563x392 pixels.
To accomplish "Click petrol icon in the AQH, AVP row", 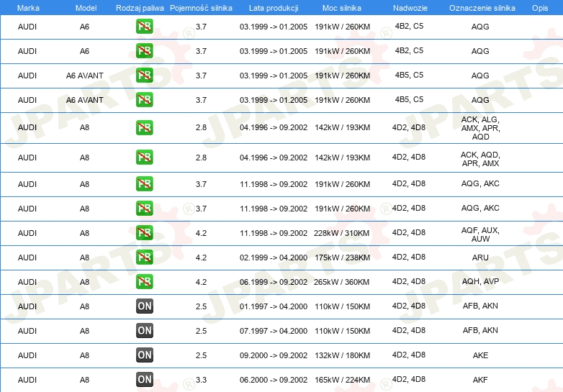I will pos(144,281).
